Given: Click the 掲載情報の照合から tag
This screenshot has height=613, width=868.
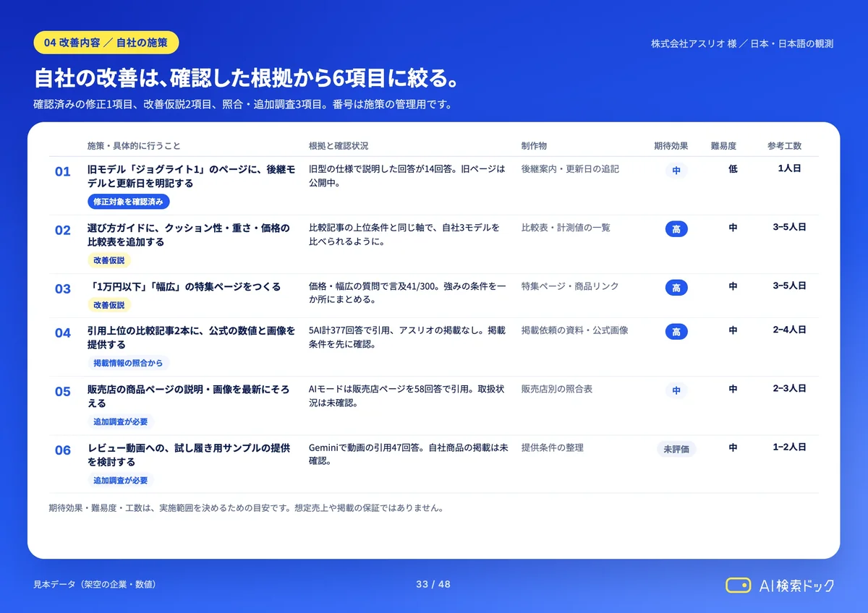Looking at the screenshot, I should [x=129, y=363].
